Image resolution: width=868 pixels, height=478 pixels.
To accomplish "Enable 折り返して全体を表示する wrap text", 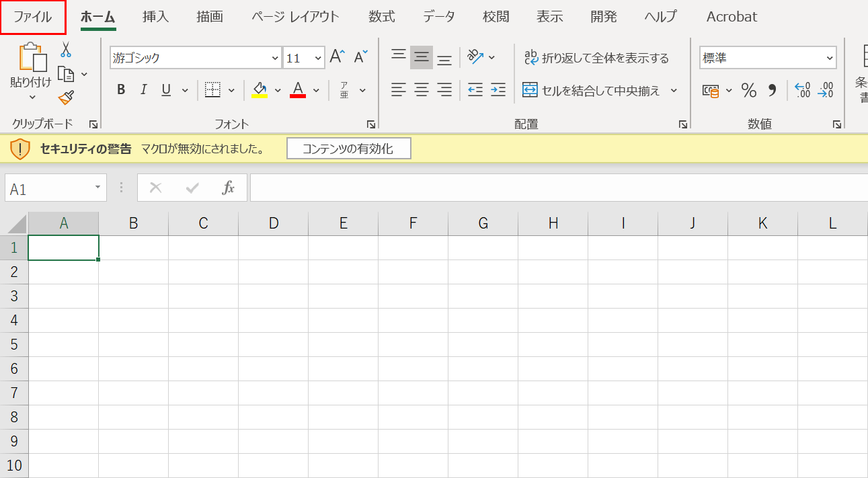I will [x=596, y=58].
